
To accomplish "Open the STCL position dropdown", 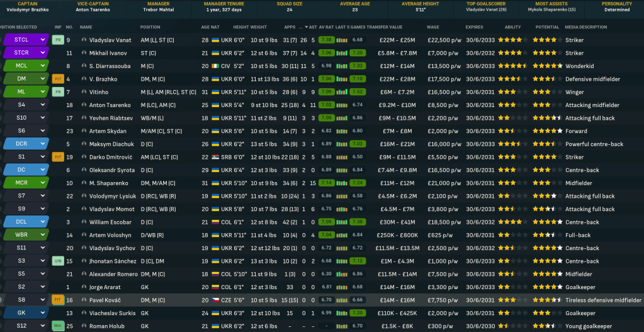I will [x=43, y=40].
